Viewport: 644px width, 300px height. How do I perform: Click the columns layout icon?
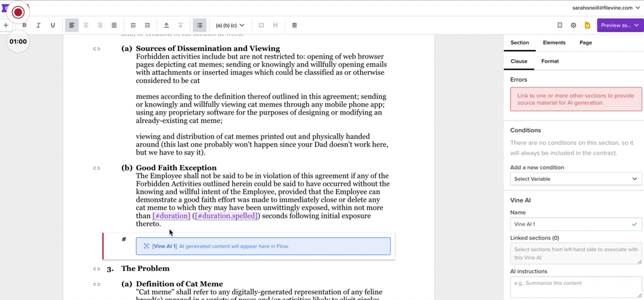[x=261, y=25]
